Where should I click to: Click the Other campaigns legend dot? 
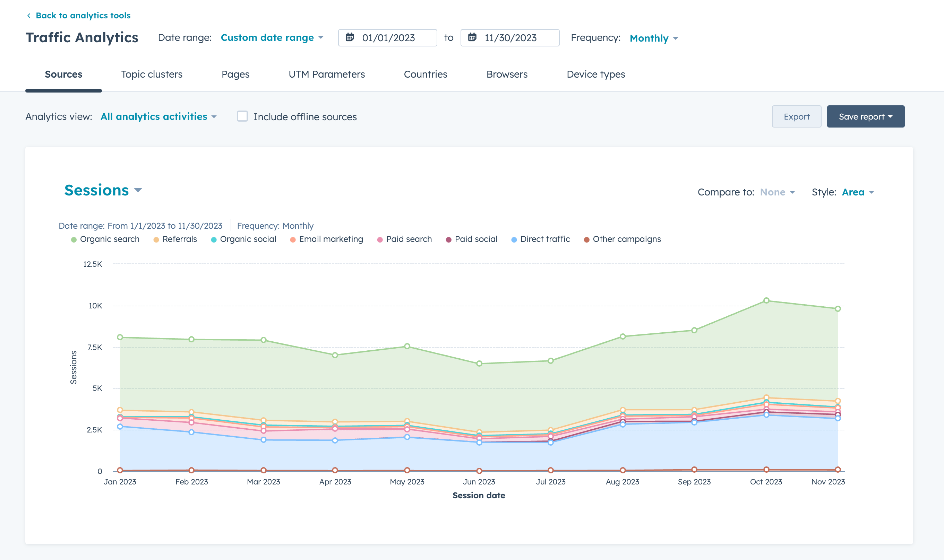(586, 239)
